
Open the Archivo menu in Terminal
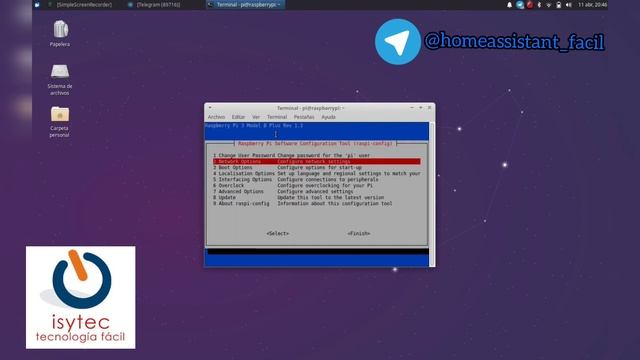coord(216,117)
